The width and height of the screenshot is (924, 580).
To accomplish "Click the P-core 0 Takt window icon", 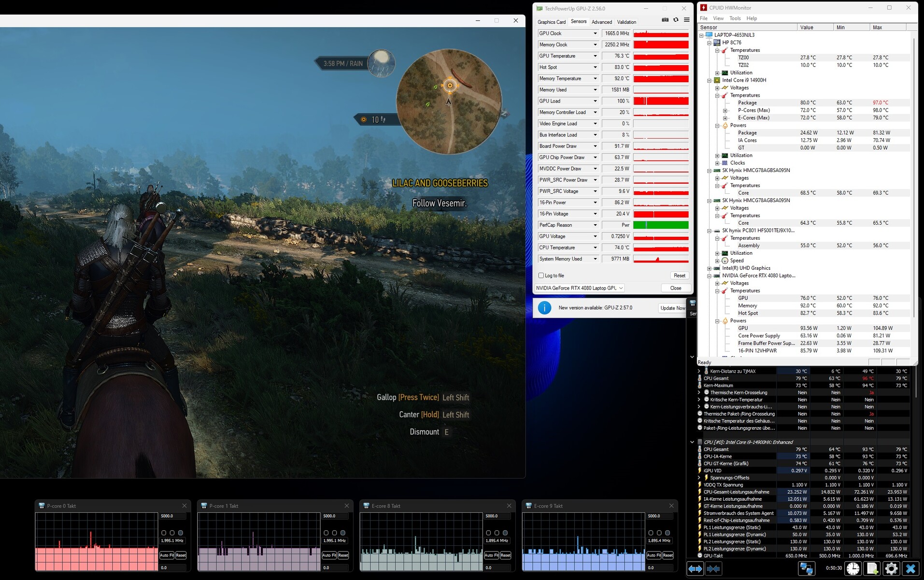I will pos(42,506).
